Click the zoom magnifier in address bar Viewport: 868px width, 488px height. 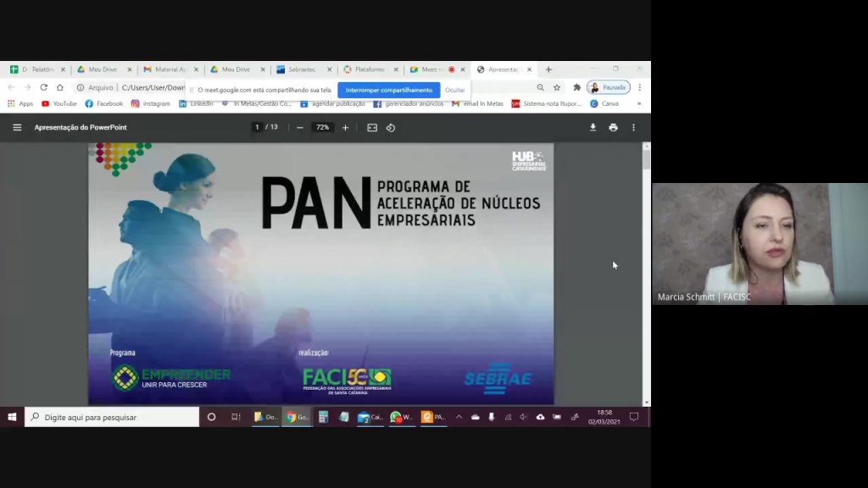(540, 87)
